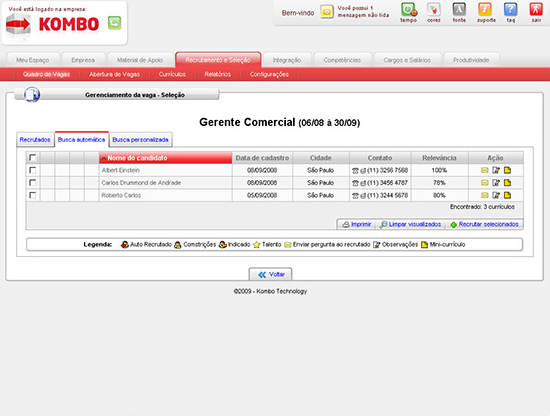The image size is (550, 416).
Task: Open the suporte help icon
Action: point(485,10)
